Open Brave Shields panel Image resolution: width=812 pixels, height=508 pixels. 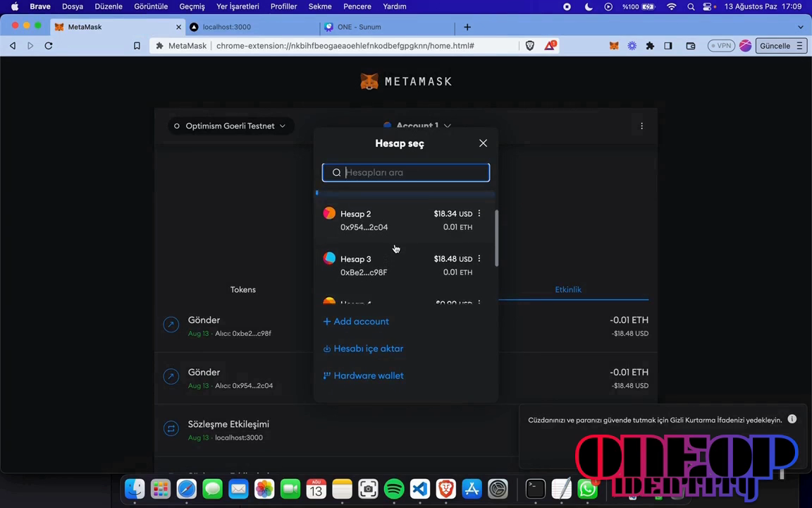click(530, 46)
